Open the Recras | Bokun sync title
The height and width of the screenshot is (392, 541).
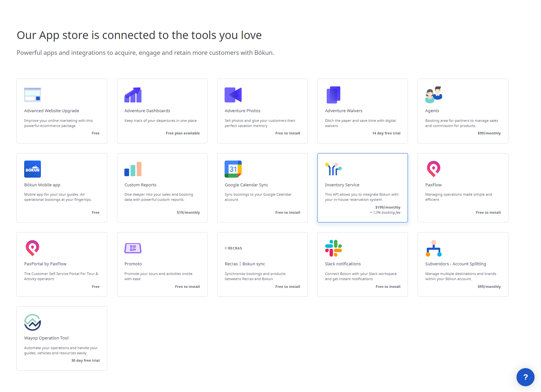click(x=245, y=264)
